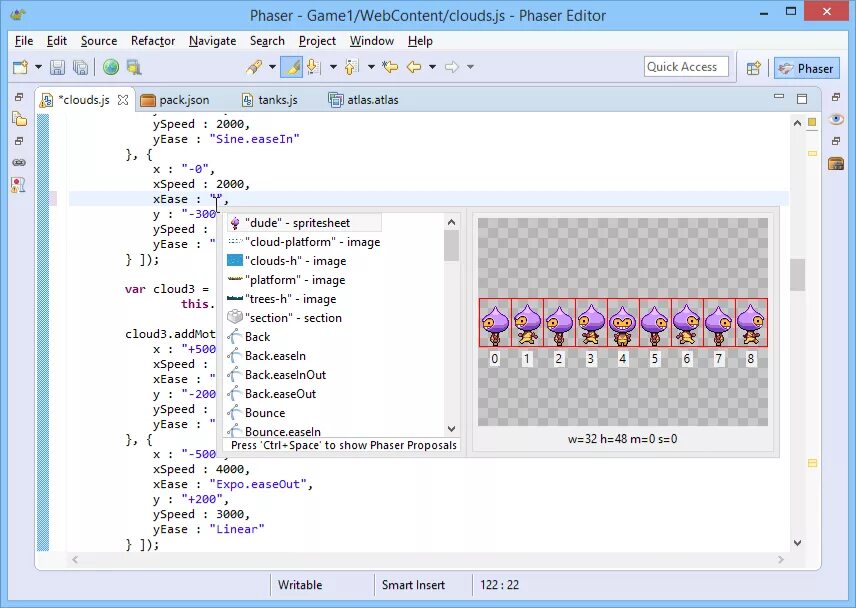Viewport: 856px width, 608px height.
Task: Open the Help menu
Action: [x=420, y=41]
